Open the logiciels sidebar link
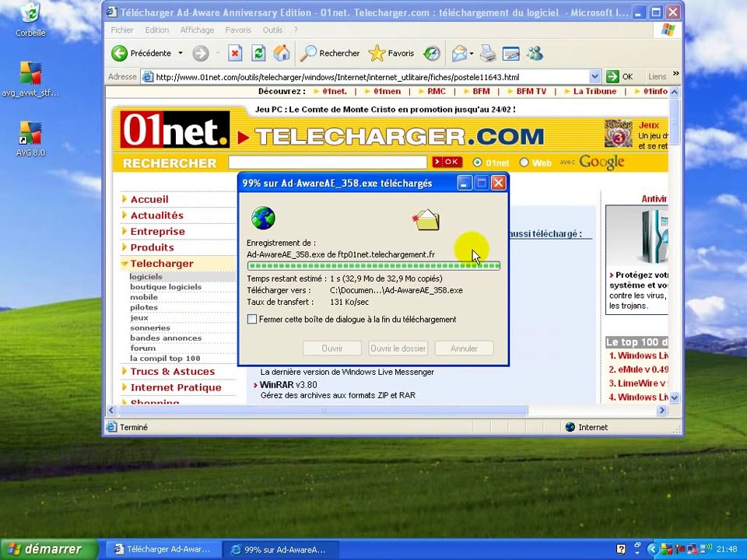The width and height of the screenshot is (747, 560). [146, 276]
